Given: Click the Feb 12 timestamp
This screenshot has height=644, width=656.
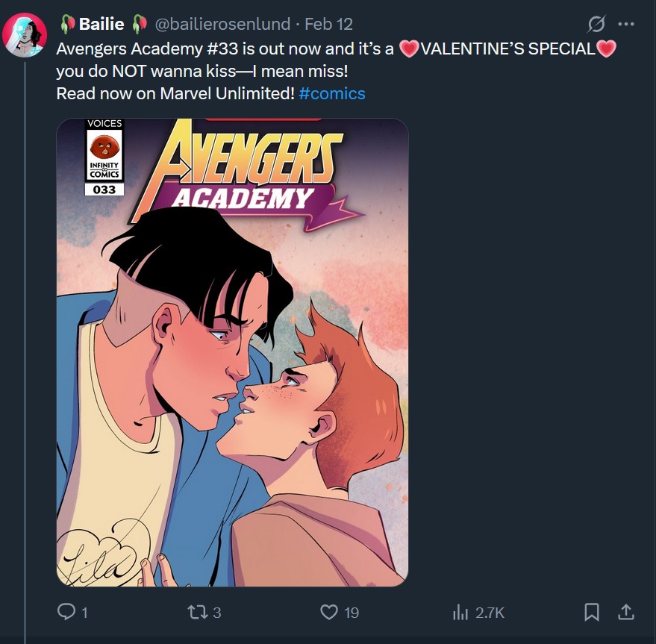Looking at the screenshot, I should 328,25.
